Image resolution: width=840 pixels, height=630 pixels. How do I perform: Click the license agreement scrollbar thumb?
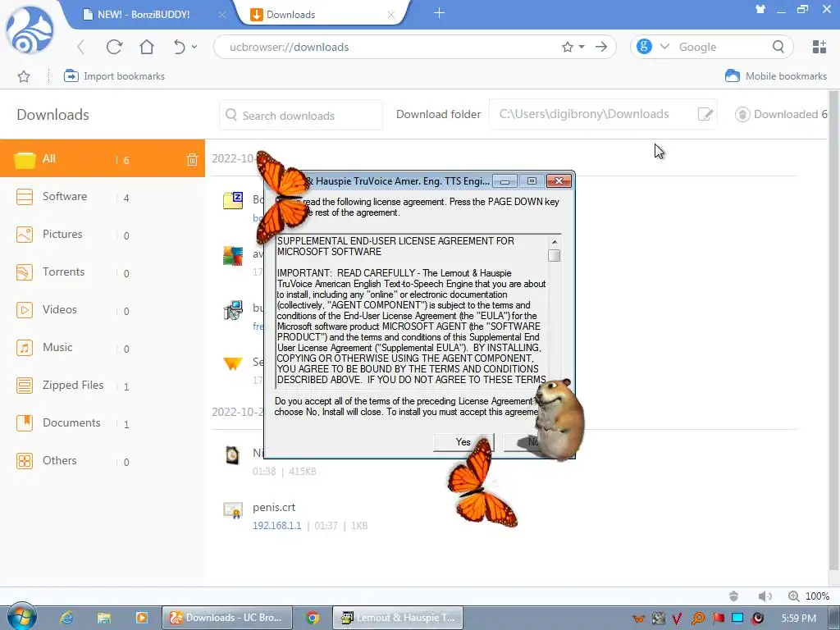click(555, 256)
